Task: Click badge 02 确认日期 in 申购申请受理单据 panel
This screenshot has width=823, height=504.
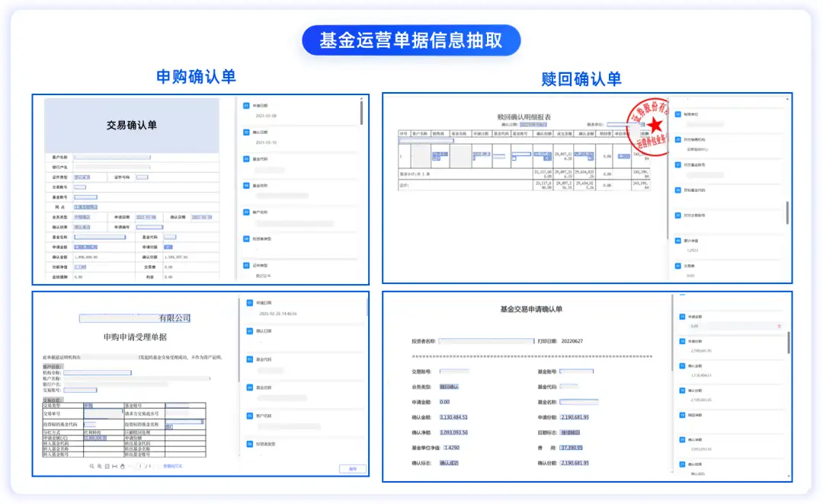Action: click(250, 331)
